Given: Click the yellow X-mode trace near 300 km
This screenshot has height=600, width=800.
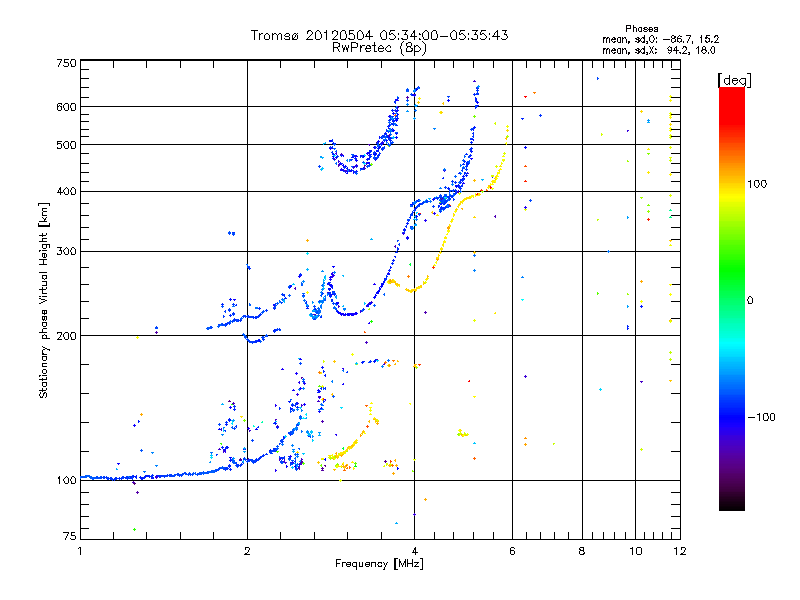Looking at the screenshot, I should point(440,251).
